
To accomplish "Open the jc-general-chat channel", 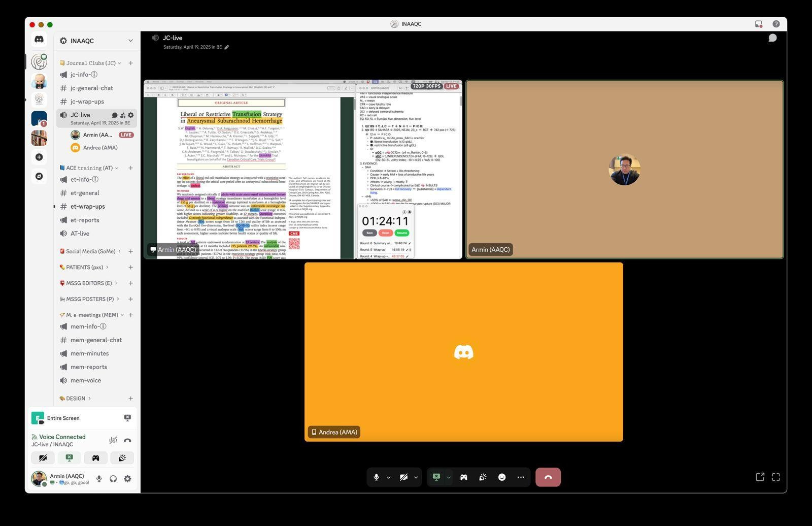I will point(91,88).
